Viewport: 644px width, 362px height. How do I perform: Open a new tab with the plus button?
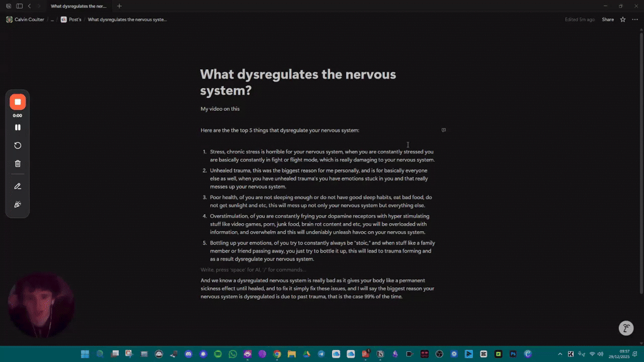[118, 6]
